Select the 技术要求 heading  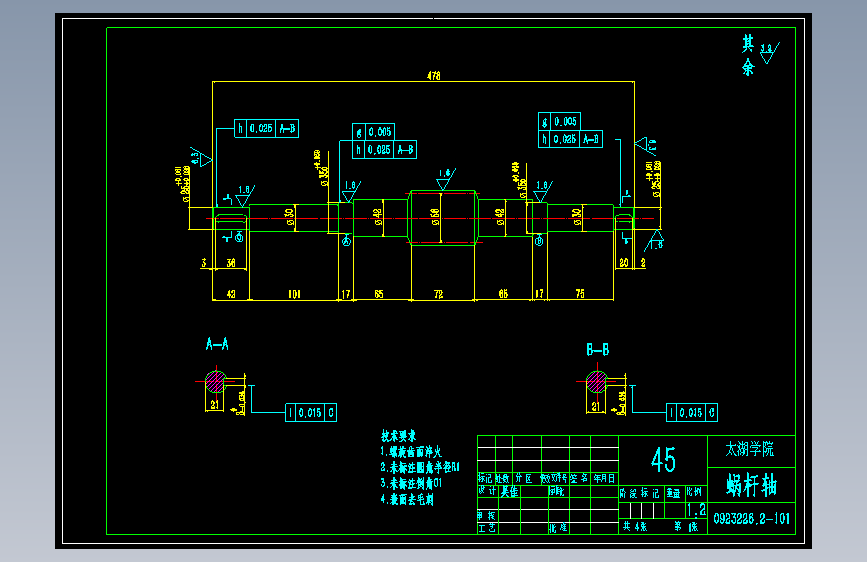398,436
